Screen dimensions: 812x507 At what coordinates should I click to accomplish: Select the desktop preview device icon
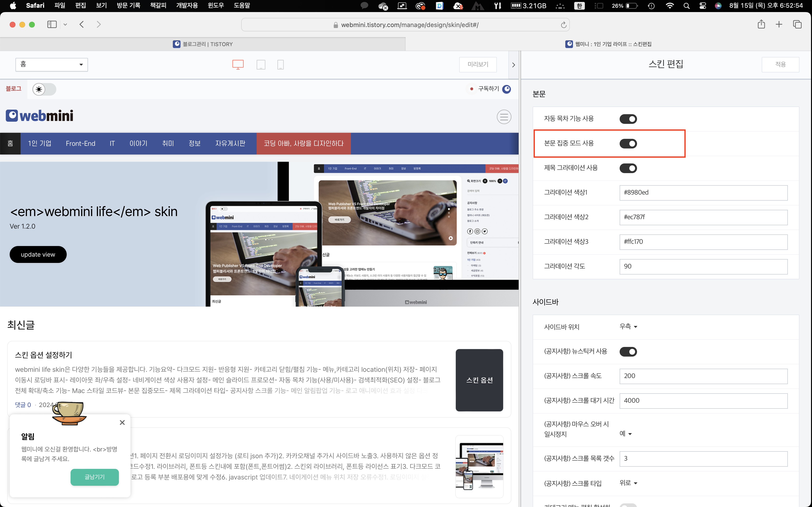tap(238, 64)
